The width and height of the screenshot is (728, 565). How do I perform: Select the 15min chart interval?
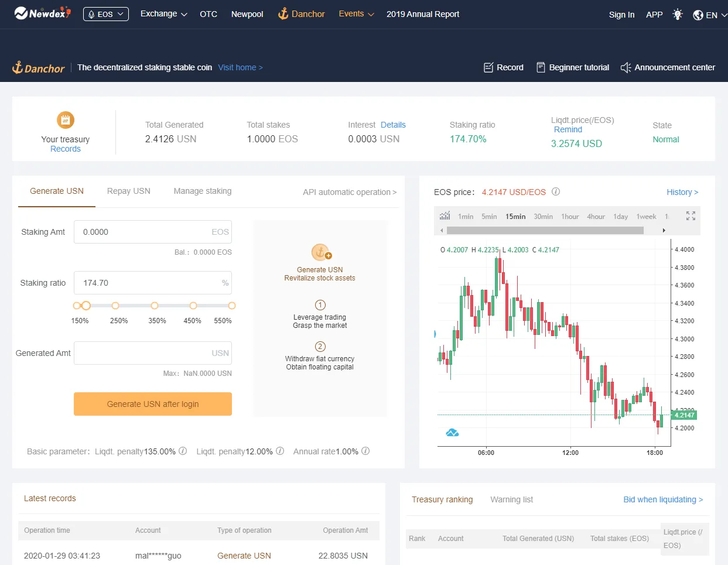(515, 217)
